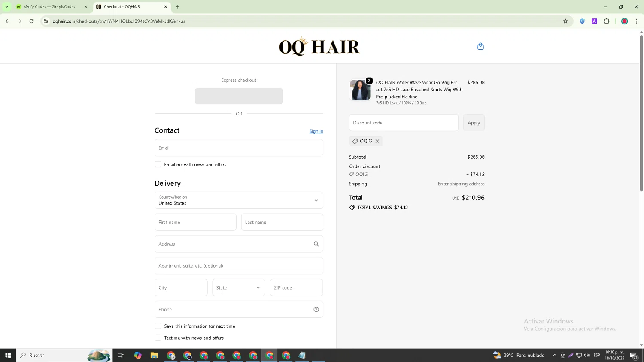Click the purple A extension icon
The width and height of the screenshot is (644, 362).
point(594,21)
